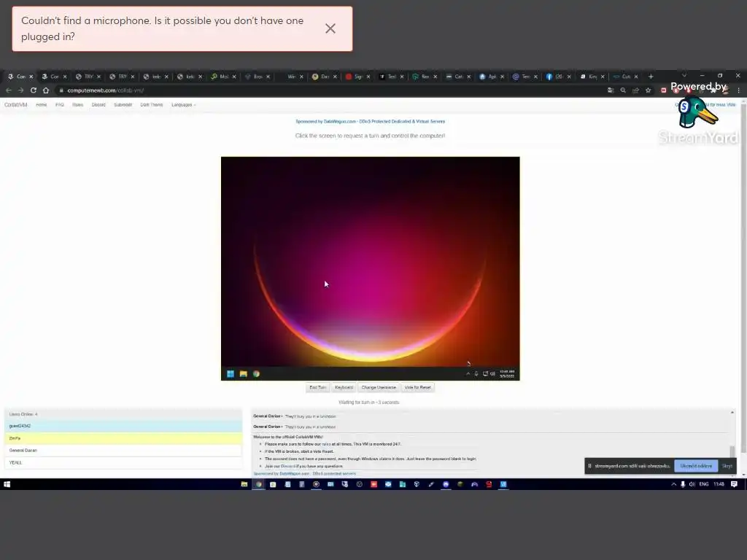Go forward with the browser forward arrow
Viewport: 747px width, 560px height.
[21, 90]
